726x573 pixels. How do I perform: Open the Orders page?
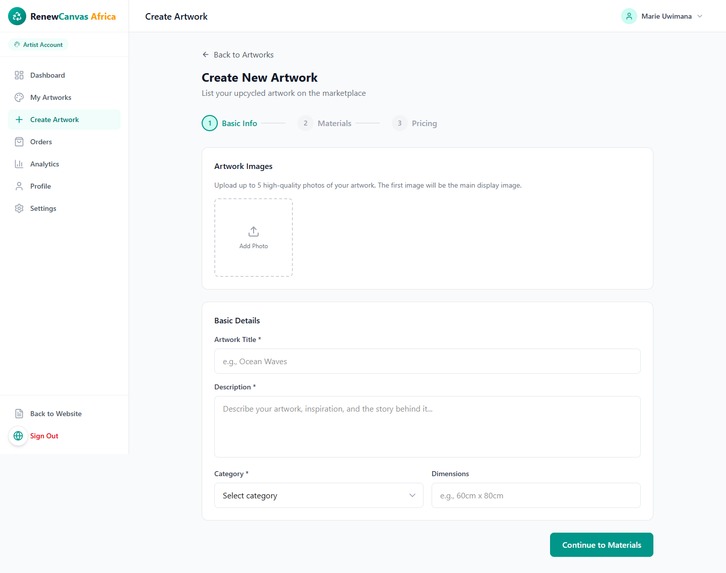64,142
